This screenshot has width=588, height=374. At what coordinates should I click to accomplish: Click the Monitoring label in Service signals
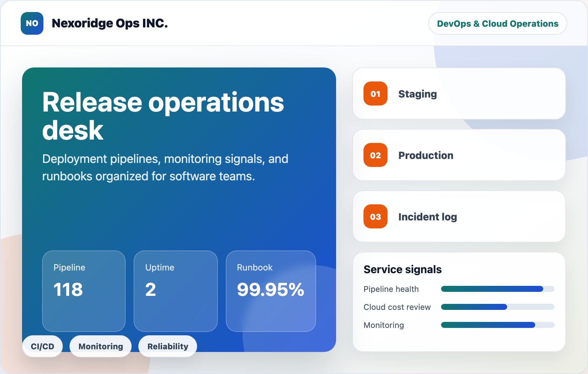point(384,325)
